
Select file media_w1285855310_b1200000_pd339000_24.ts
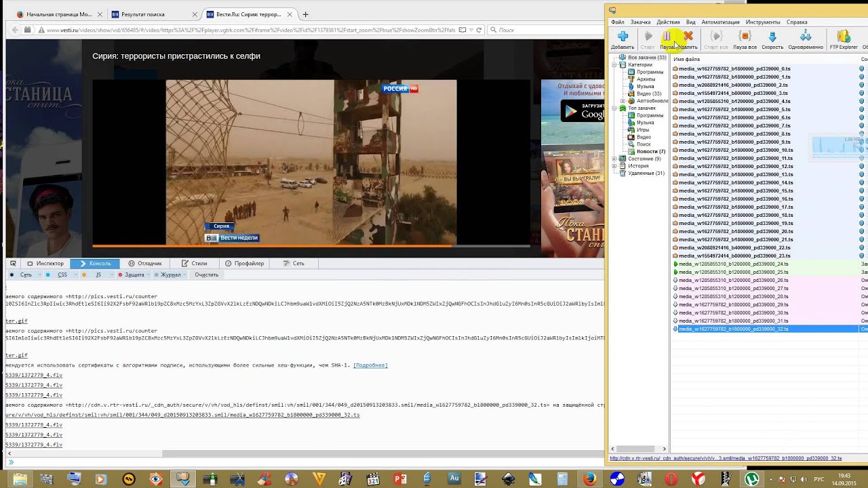[733, 264]
